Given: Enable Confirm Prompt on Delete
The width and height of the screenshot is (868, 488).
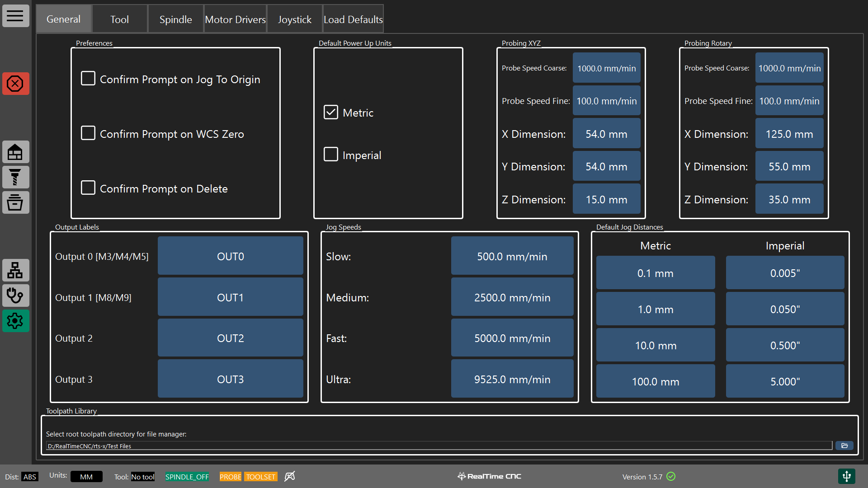Looking at the screenshot, I should tap(88, 188).
